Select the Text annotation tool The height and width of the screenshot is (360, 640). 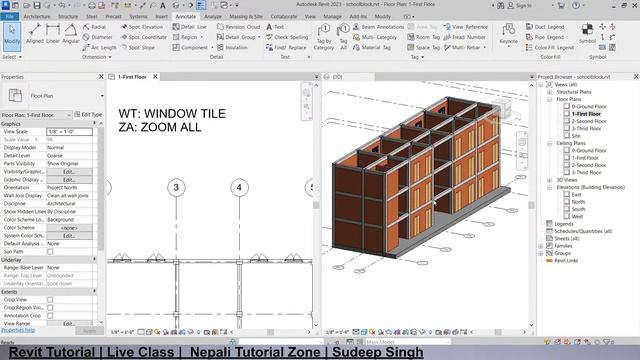pyautogui.click(x=275, y=27)
